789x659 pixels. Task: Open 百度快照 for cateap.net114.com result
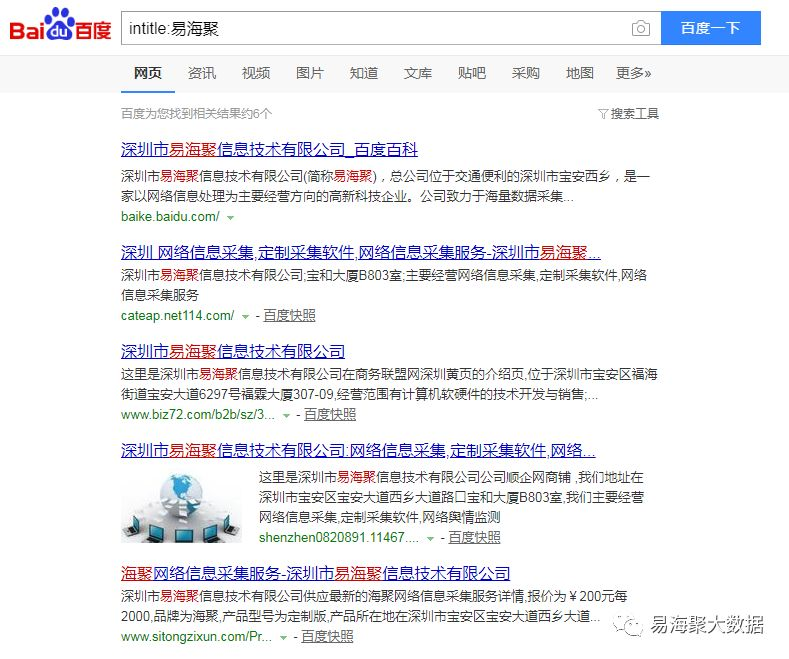[x=289, y=315]
